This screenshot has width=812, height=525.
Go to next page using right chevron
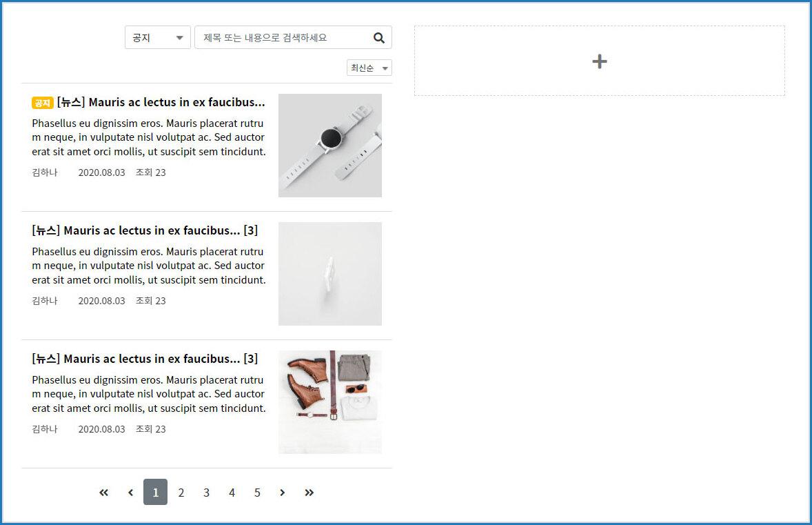point(283,493)
